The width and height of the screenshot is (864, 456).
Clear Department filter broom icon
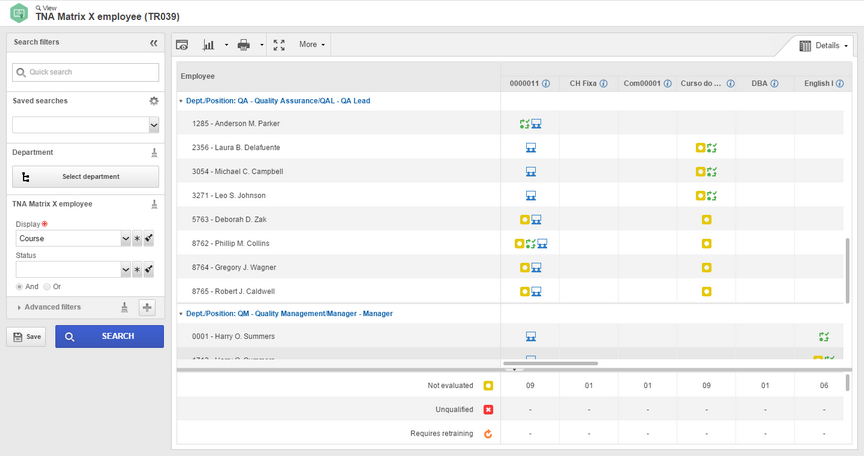click(154, 153)
